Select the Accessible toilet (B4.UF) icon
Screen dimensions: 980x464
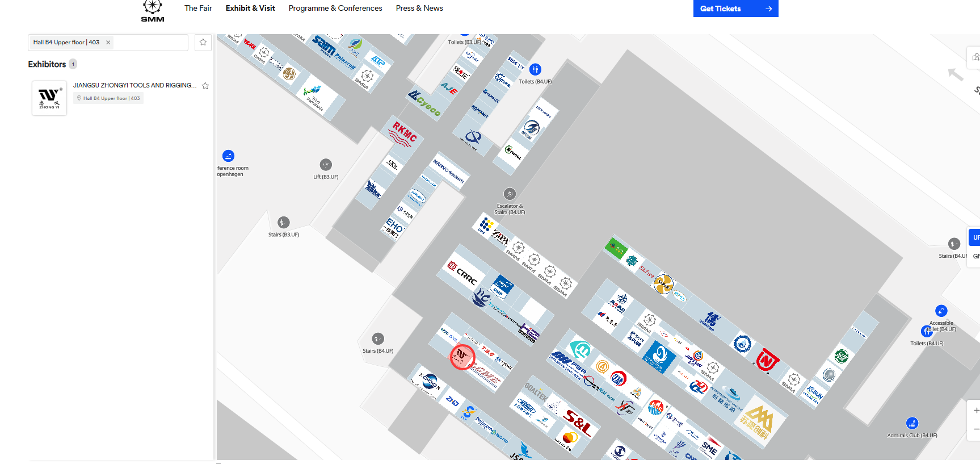[941, 311]
